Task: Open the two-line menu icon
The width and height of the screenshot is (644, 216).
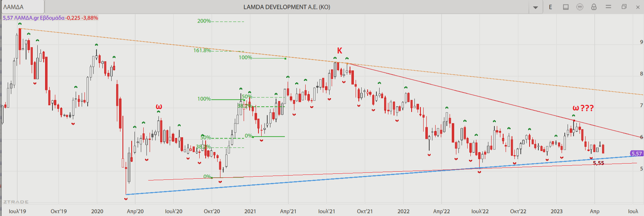Action: [608, 7]
